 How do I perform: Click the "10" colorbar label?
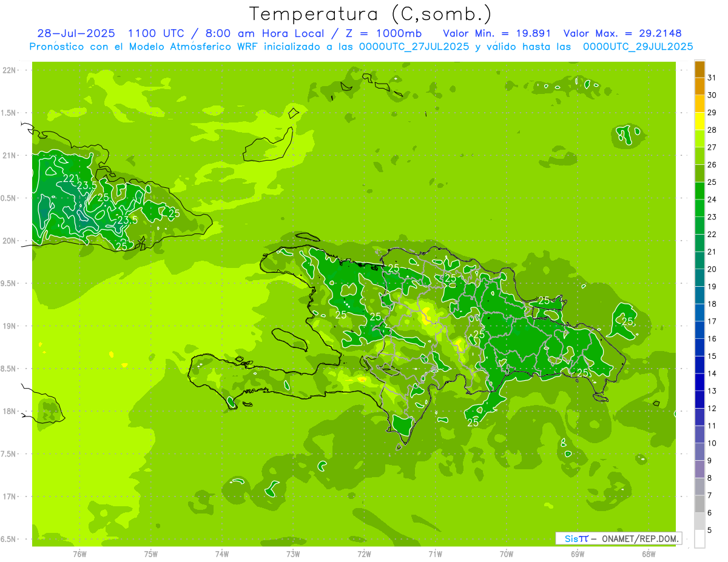712,443
